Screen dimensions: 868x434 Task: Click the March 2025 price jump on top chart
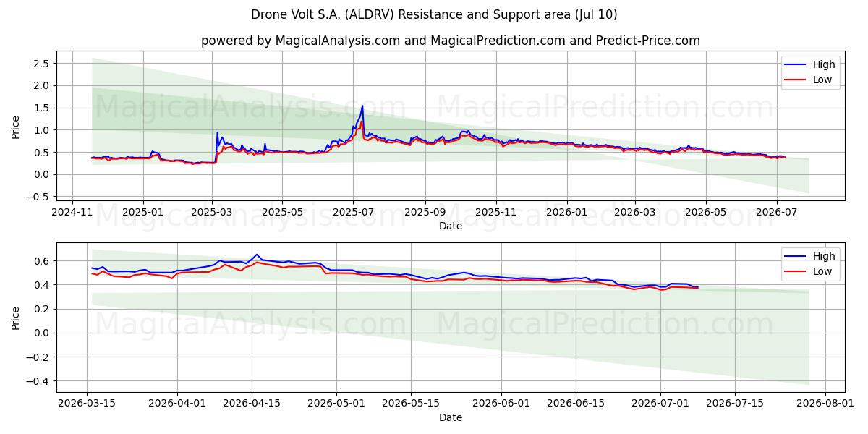pyautogui.click(x=217, y=133)
